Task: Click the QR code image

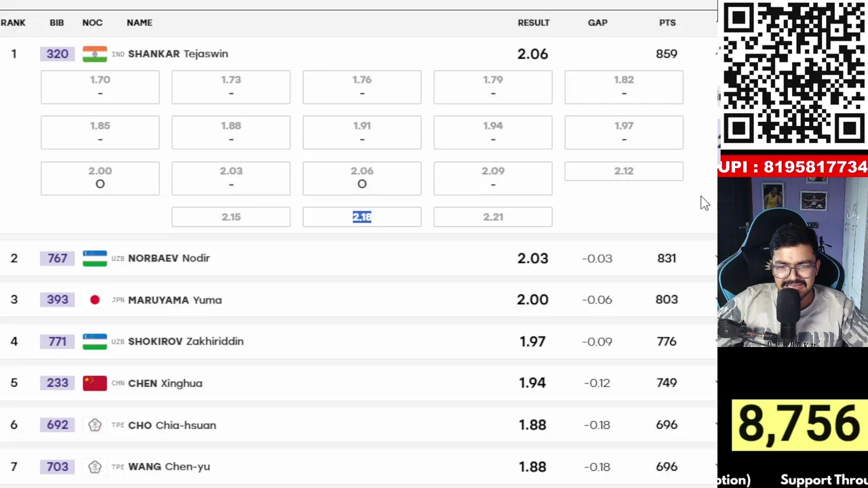Action: [x=793, y=73]
